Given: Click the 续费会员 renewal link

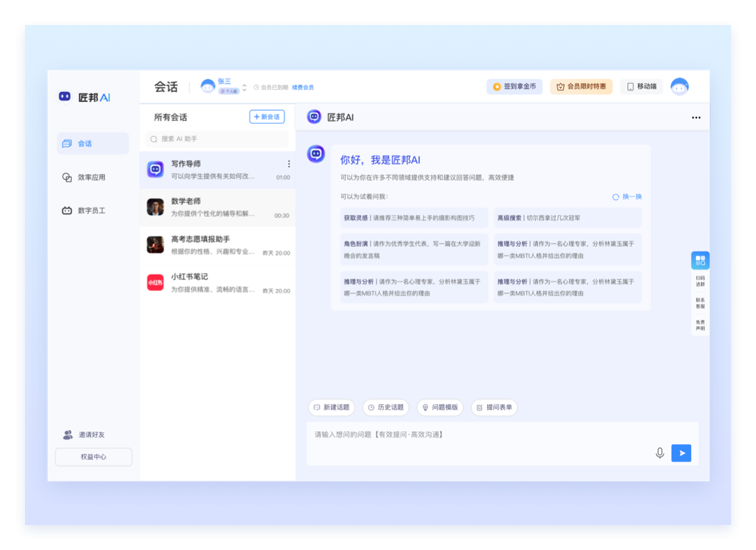Looking at the screenshot, I should (303, 87).
